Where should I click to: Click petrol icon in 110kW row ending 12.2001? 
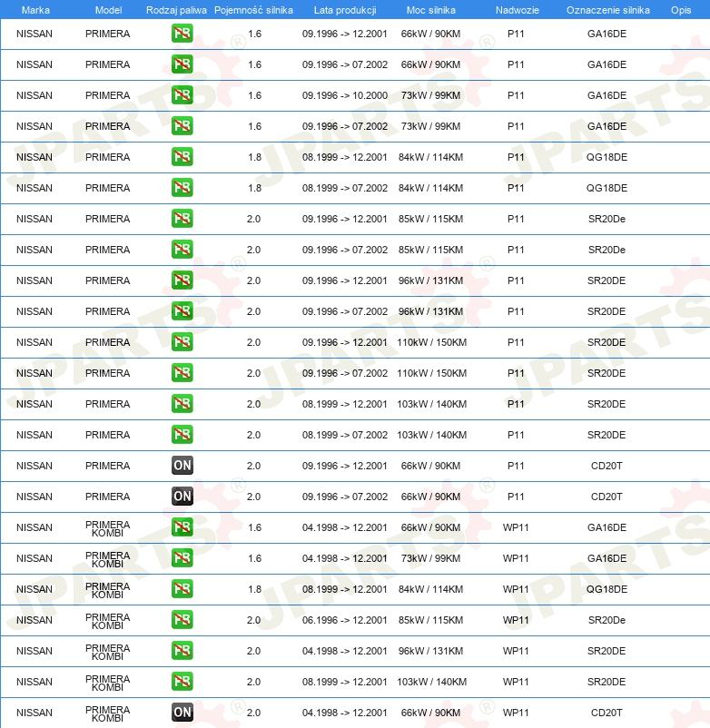coord(182,342)
